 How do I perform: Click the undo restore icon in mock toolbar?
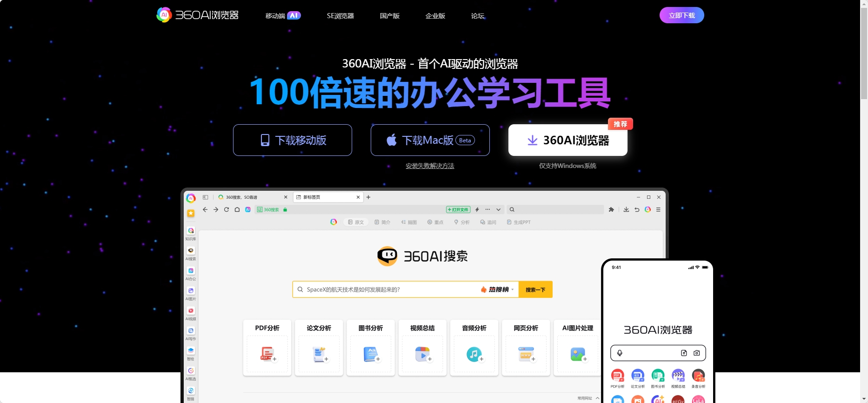click(637, 209)
